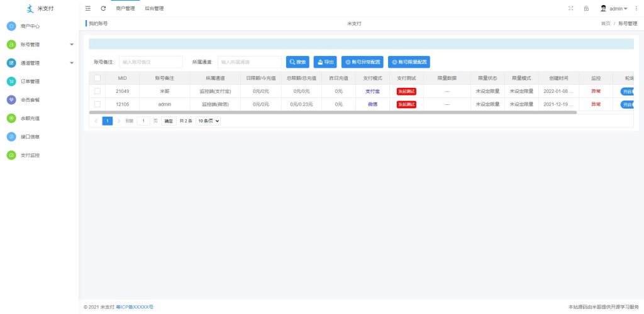Viewport: 644px width, 314px height.
Task: Open the 10条/页 page size dropdown
Action: click(x=208, y=121)
